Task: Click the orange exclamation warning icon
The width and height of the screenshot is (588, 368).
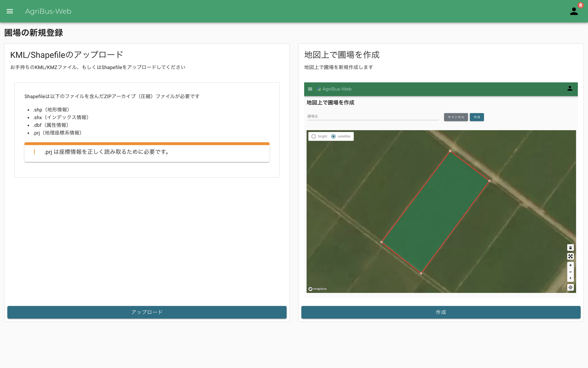Action: [x=34, y=152]
